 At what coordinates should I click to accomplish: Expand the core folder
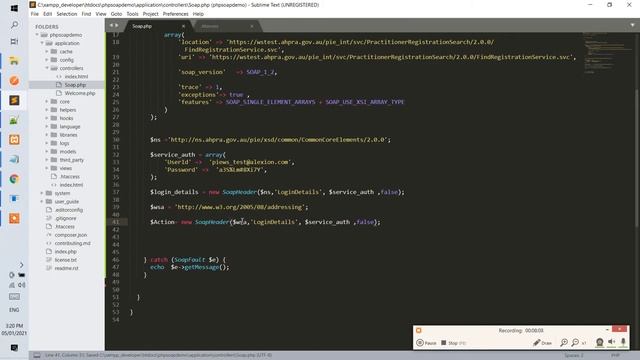[47, 101]
